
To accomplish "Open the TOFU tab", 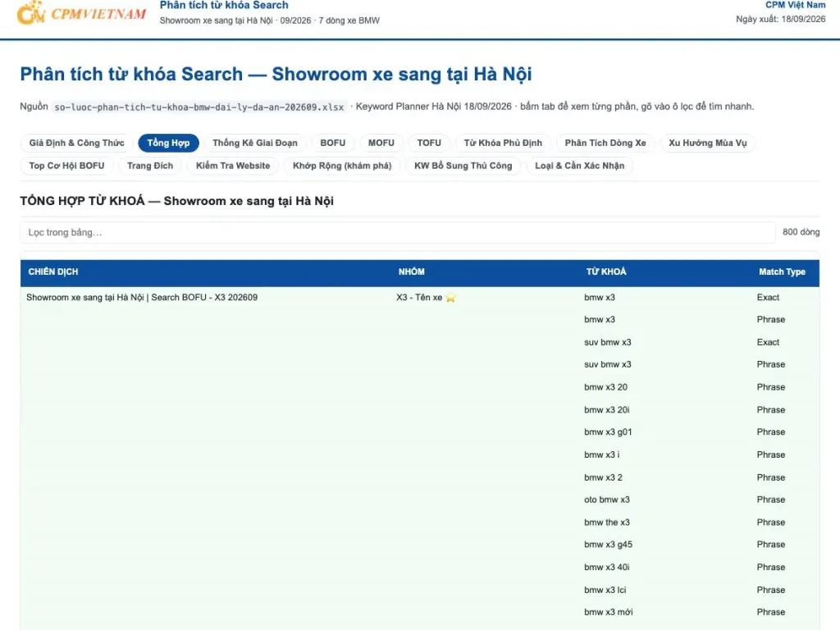I will [x=429, y=143].
